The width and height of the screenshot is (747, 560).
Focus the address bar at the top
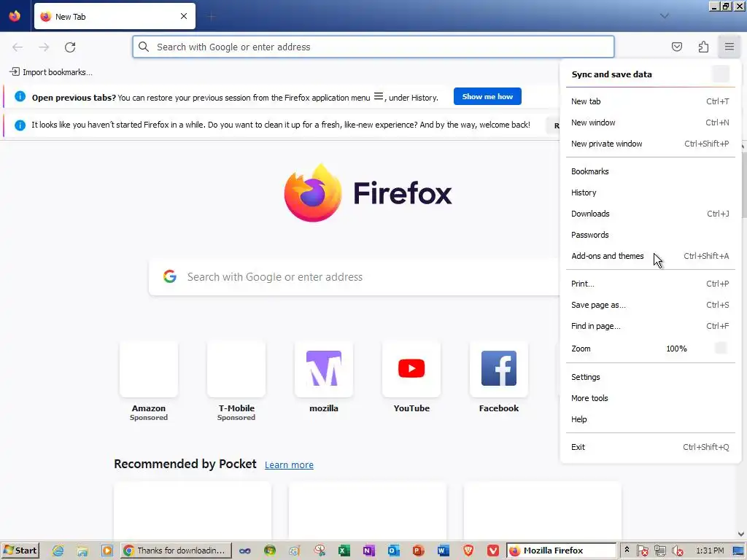coord(373,47)
